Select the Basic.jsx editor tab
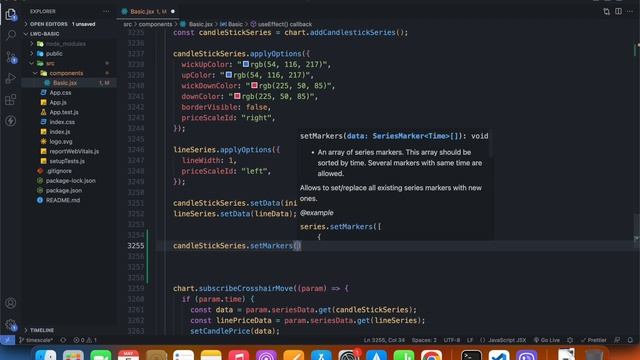The image size is (640, 360). [148, 11]
